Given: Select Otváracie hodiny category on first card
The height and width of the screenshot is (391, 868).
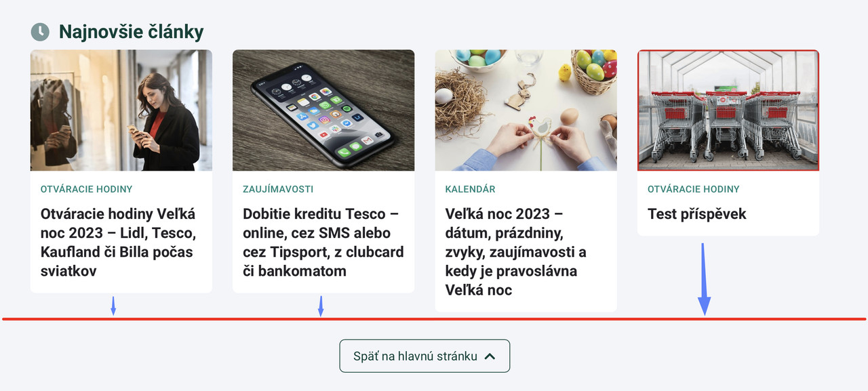Looking at the screenshot, I should [87, 189].
